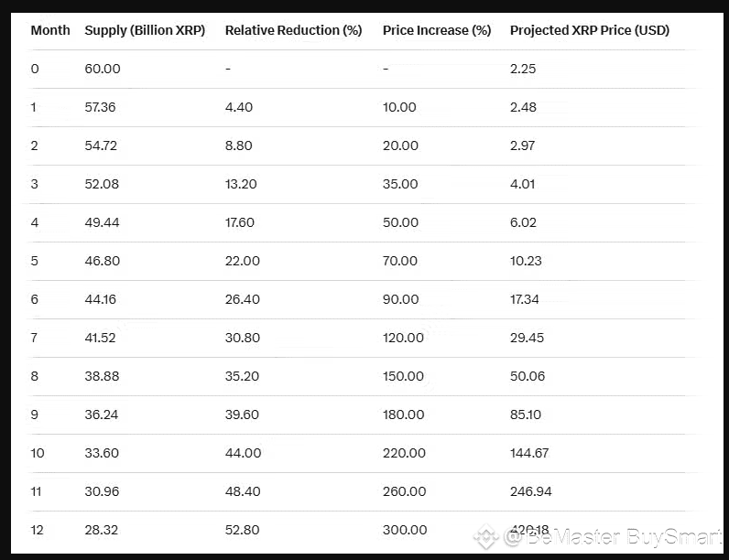The image size is (729, 560).
Task: Click the Price Increase (%) column header
Action: click(x=437, y=30)
